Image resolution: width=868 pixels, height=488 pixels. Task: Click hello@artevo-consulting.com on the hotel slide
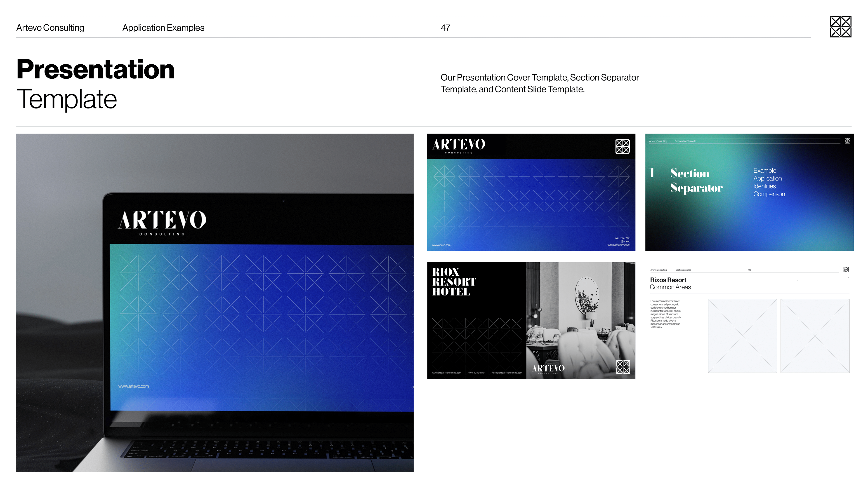pyautogui.click(x=506, y=373)
